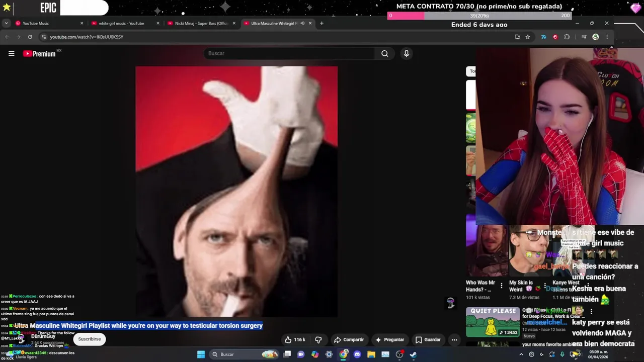644x362 pixels.
Task: Open Discord from the taskbar
Action: tap(357, 354)
